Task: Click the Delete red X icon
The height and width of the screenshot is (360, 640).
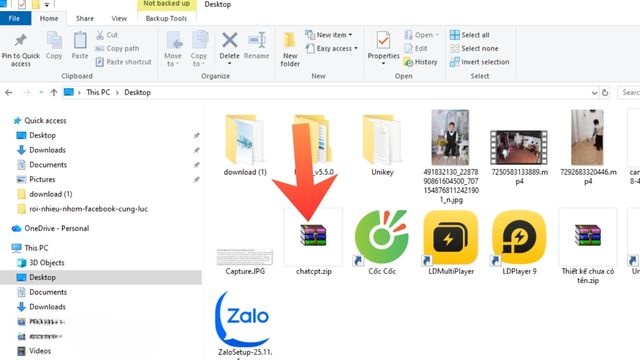Action: click(x=229, y=40)
